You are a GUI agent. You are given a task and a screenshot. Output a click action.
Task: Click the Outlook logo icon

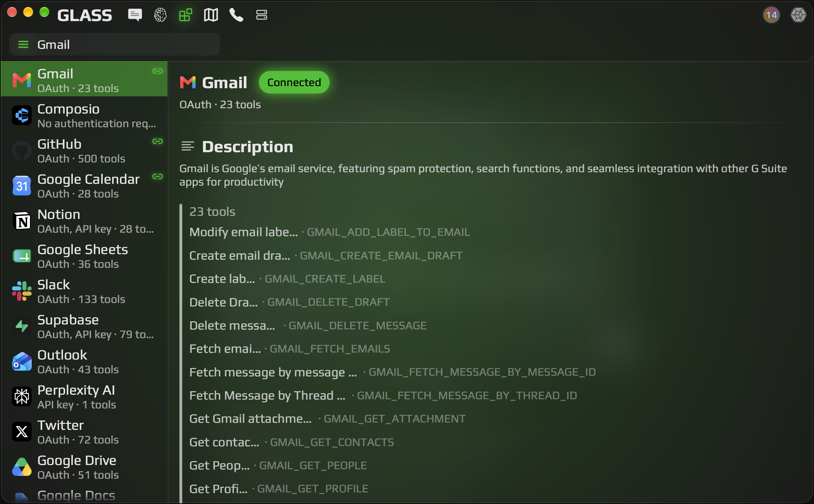[22, 362]
